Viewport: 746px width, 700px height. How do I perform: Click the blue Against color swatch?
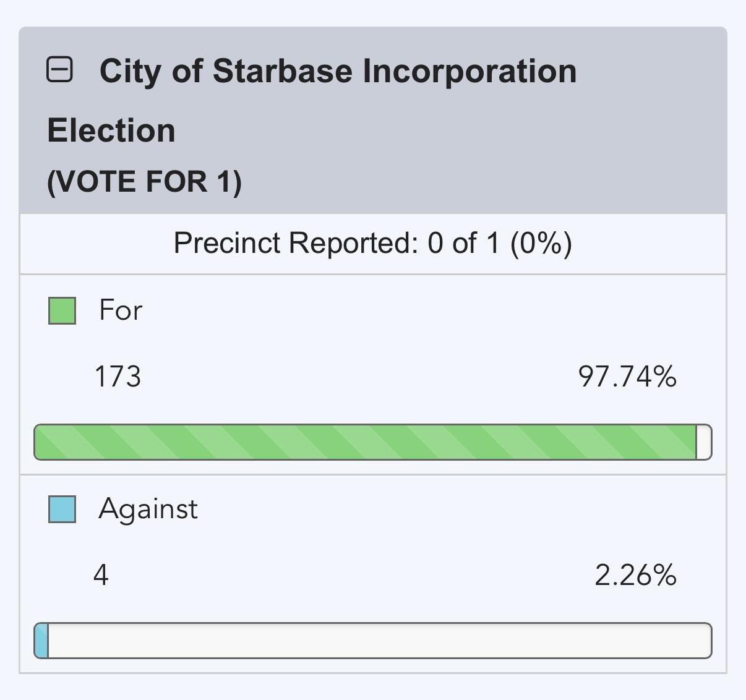click(62, 509)
